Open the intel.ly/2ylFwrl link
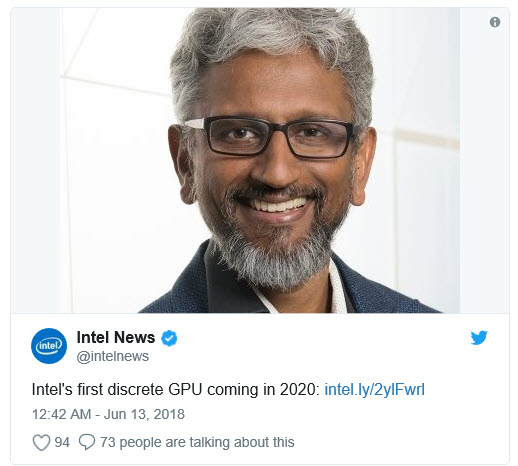518x466 pixels. pos(374,389)
